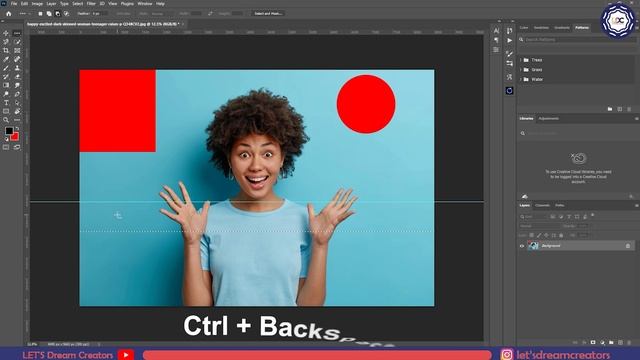The height and width of the screenshot is (360, 640).
Task: Switch to the Channels tab
Action: 542,205
